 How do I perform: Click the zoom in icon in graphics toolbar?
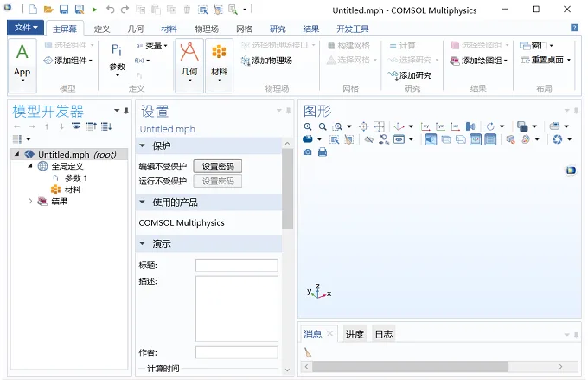pyautogui.click(x=308, y=126)
